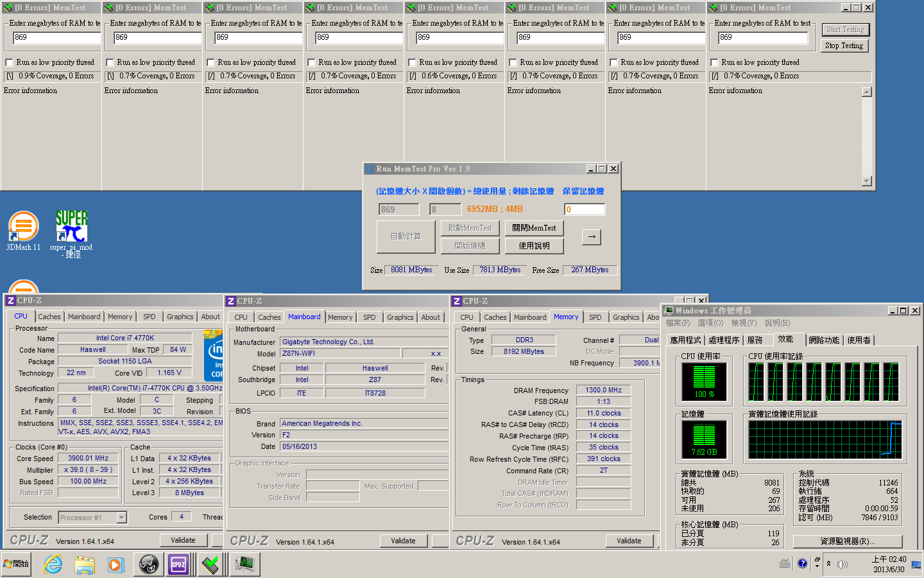Screen dimensions: 924x578
Task: Check 'Run as low priority thread' in last MemTest
Action: (x=715, y=62)
